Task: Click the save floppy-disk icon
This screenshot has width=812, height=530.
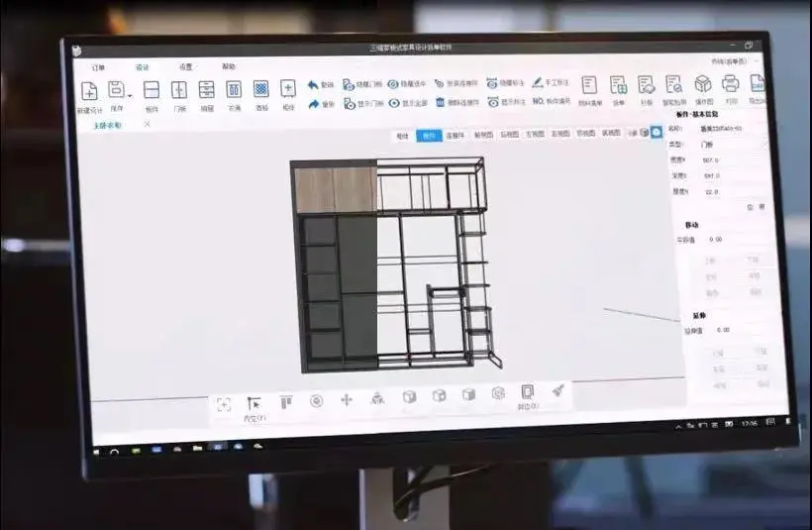Action: 116,89
